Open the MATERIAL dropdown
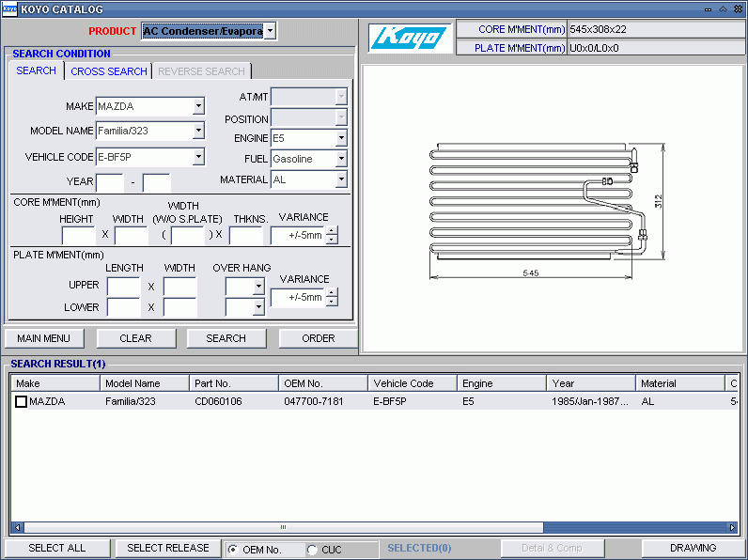 coord(341,179)
